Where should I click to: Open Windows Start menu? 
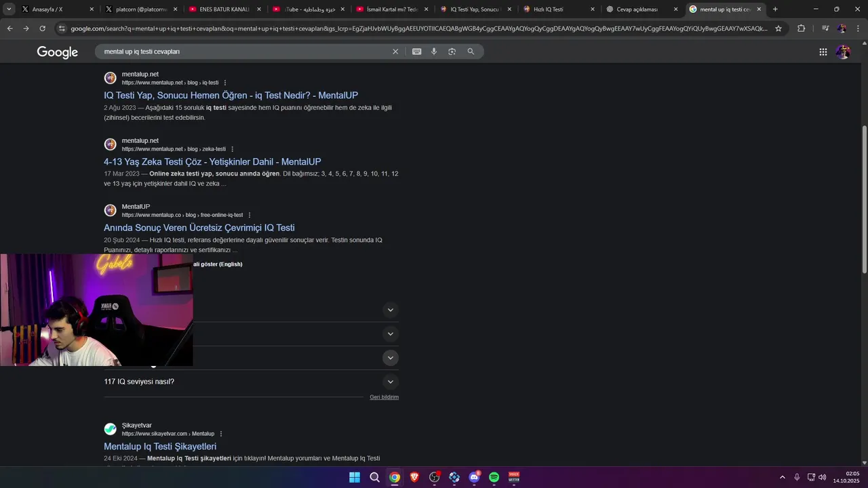[355, 477]
